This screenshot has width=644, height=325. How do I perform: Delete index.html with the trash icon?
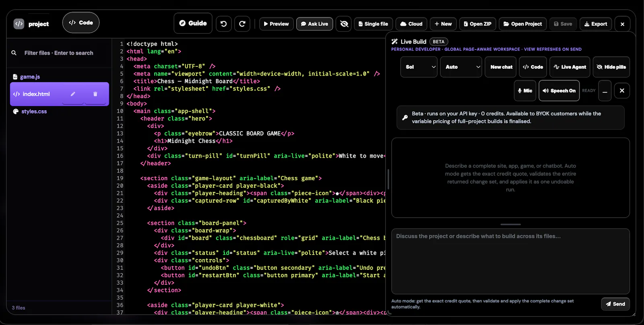95,94
